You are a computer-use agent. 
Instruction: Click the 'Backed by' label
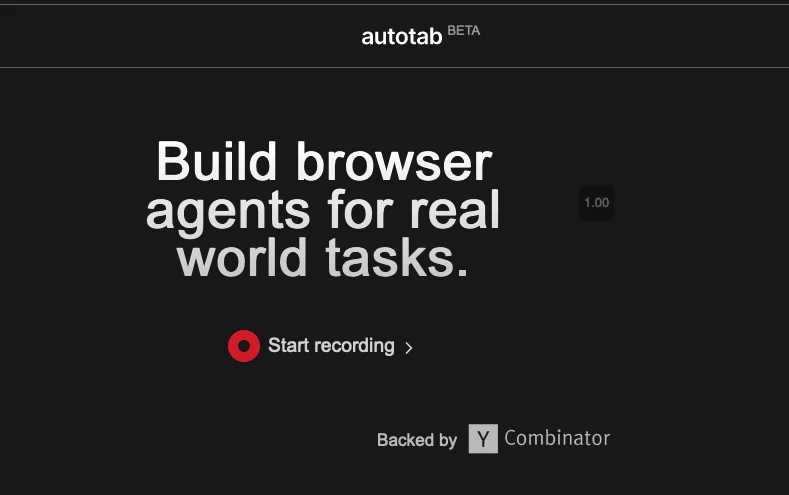(x=416, y=440)
